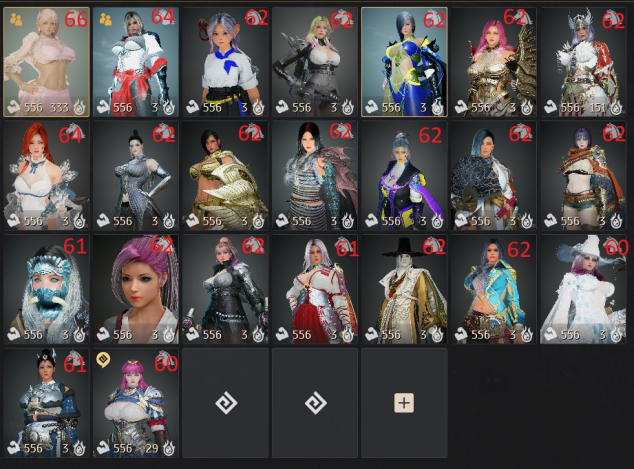The width and height of the screenshot is (634, 469).
Task: Select the character wearing black wide-brim hat
Action: point(404,289)
